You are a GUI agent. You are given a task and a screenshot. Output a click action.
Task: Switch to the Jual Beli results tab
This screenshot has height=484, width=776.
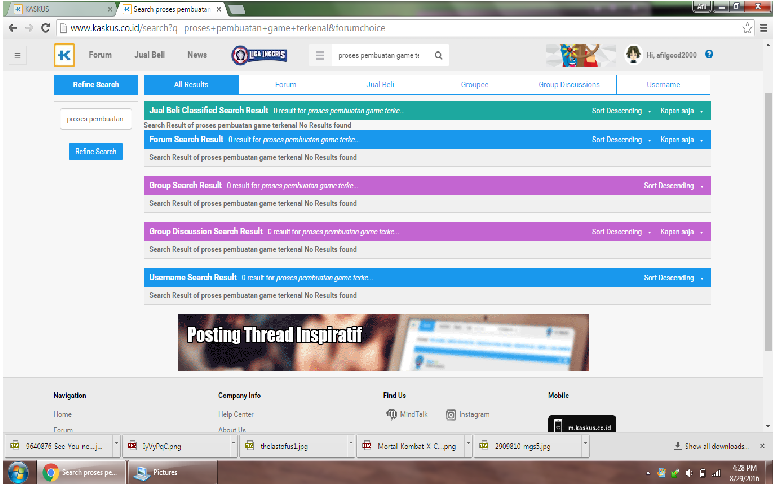[380, 85]
